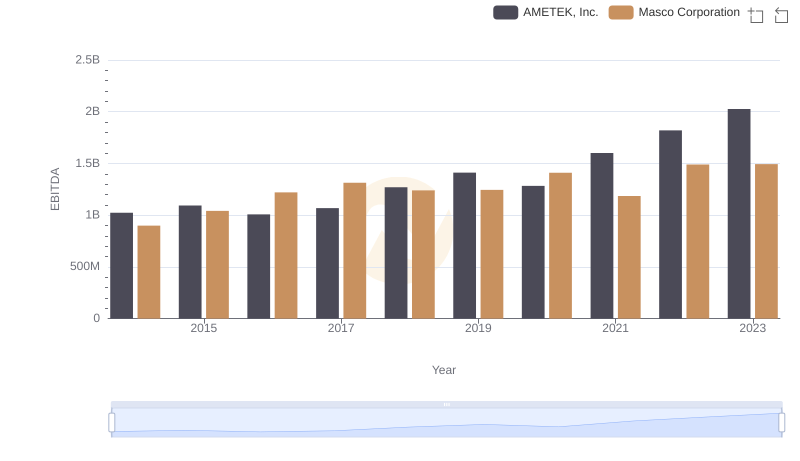Image resolution: width=800 pixels, height=461 pixels.
Task: Click the Masco tan legend swatch
Action: coord(621,12)
